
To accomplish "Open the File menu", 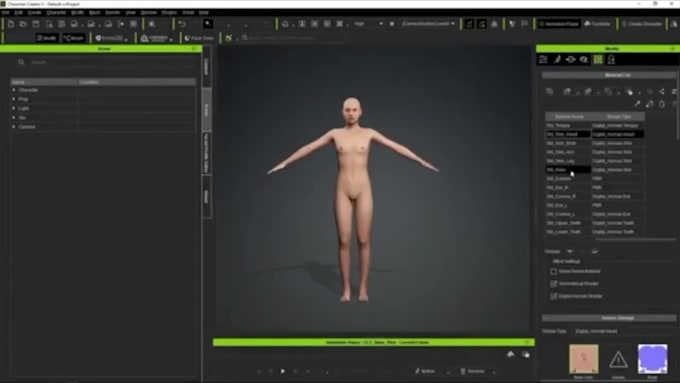I will (6, 13).
